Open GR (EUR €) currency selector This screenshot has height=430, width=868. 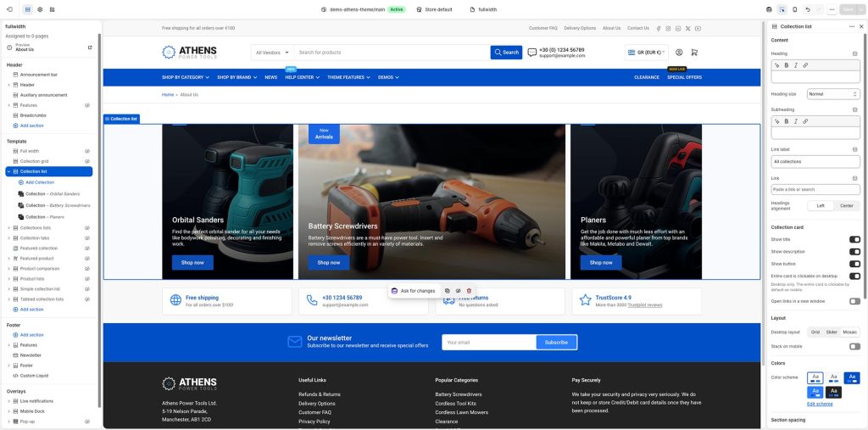click(x=646, y=53)
